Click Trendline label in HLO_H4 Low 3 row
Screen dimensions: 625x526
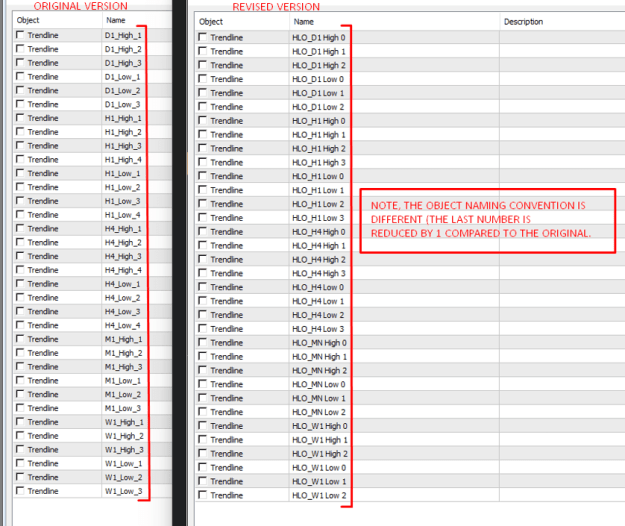226,329
